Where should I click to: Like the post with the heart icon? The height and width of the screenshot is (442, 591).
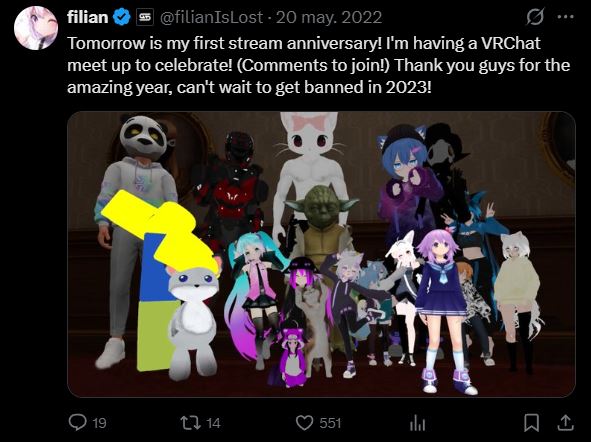point(305,423)
